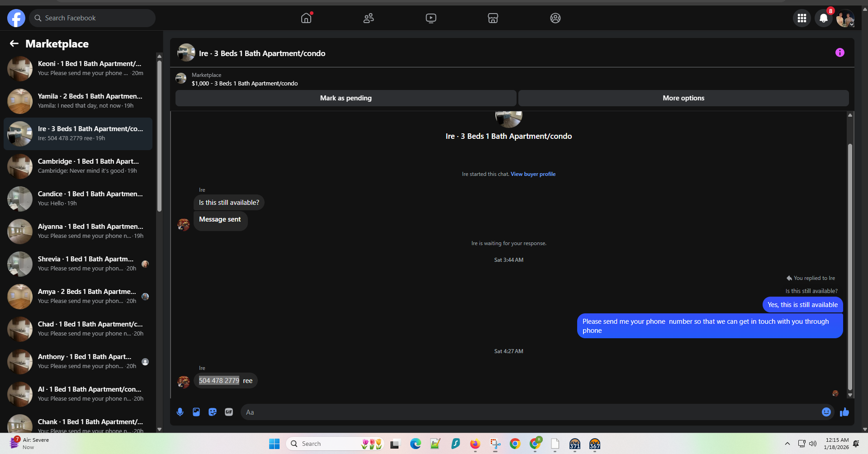Open the notifications bell icon
This screenshot has width=868, height=454.
tap(824, 18)
